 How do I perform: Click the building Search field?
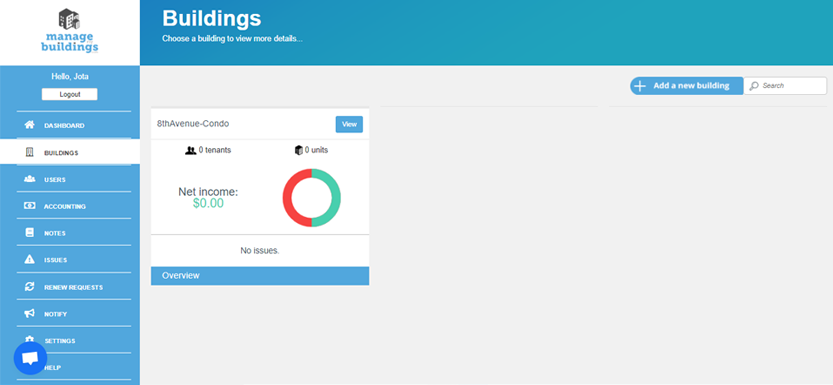click(785, 85)
